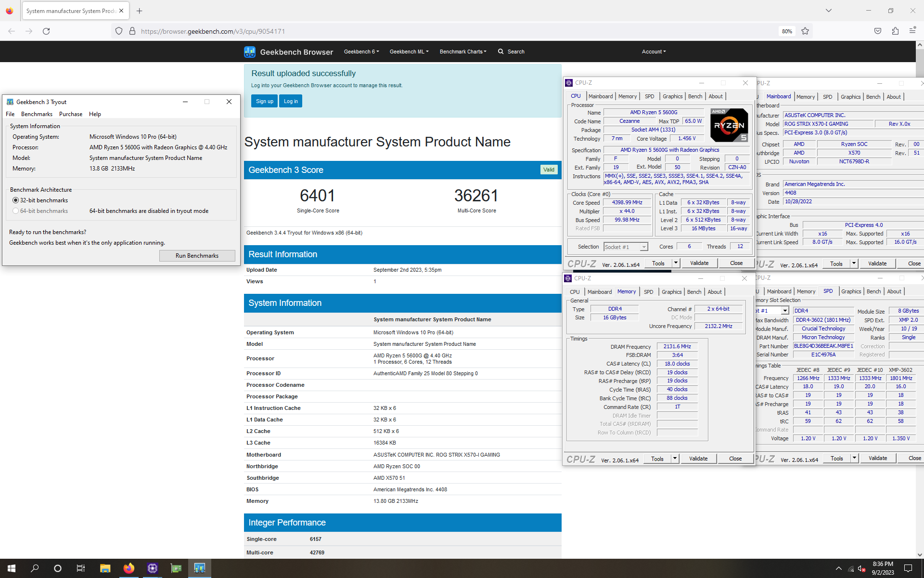Open Tools dropdown arrow in CPU-Z CPU window
Image resolution: width=924 pixels, height=578 pixels.
tap(676, 263)
